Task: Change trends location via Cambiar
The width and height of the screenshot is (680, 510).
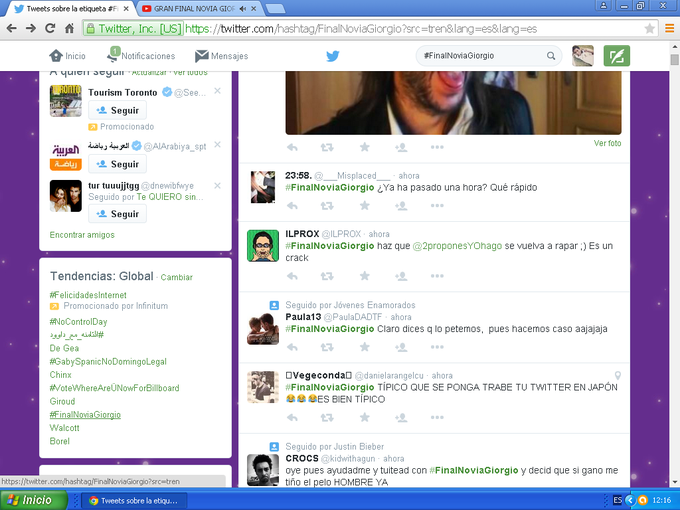Action: point(177,277)
